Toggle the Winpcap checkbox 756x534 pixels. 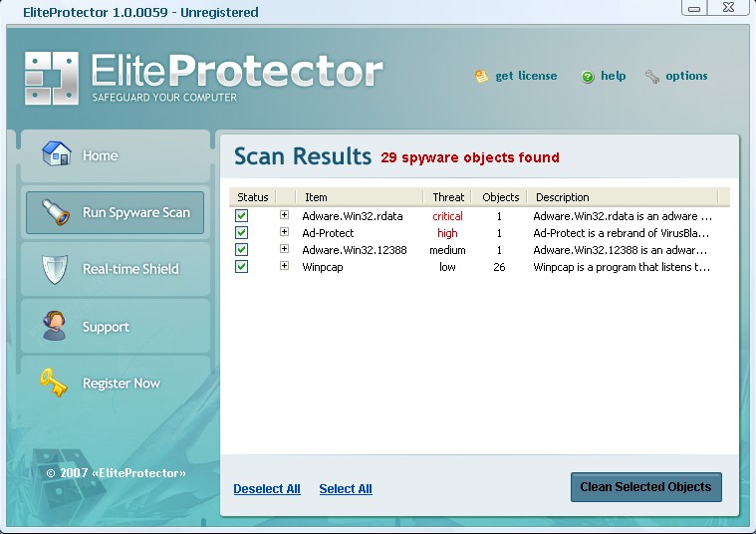coord(242,267)
